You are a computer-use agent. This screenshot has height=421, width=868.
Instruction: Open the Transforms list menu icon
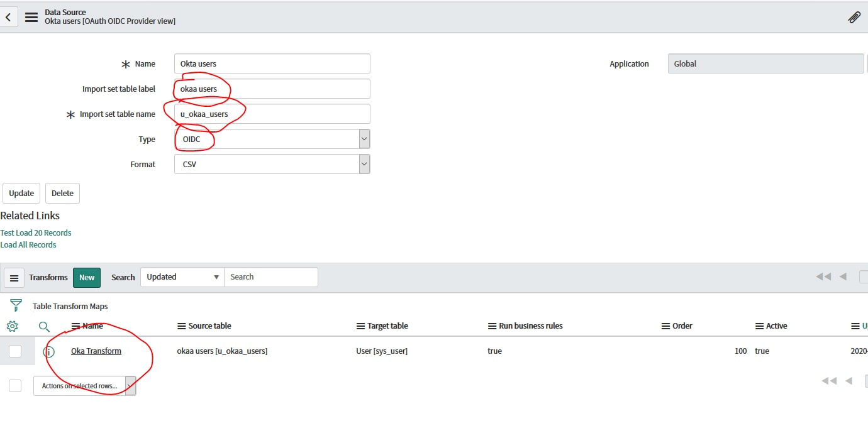click(x=13, y=277)
